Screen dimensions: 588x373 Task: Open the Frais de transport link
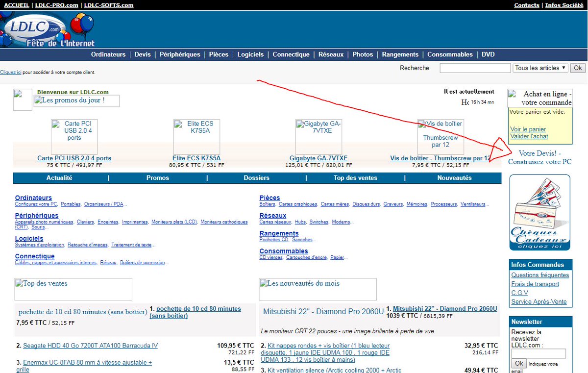tap(535, 284)
